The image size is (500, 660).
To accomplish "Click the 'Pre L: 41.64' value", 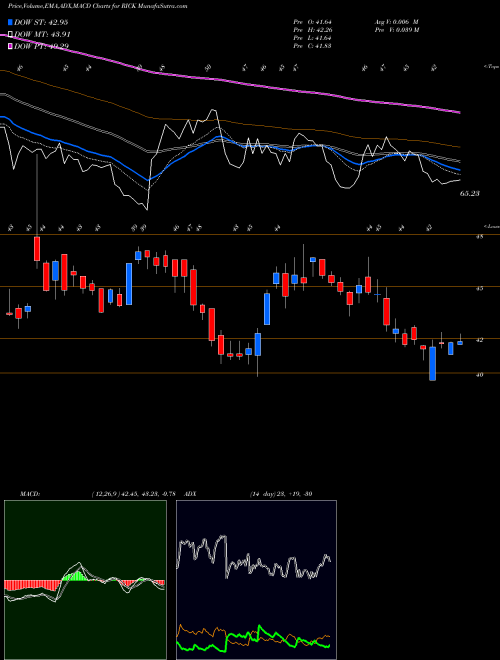I will coord(314,38).
